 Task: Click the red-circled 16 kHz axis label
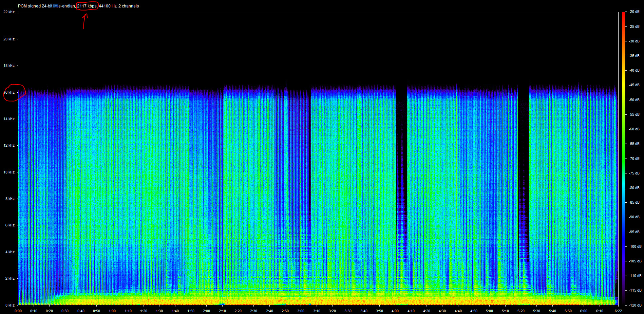10,92
